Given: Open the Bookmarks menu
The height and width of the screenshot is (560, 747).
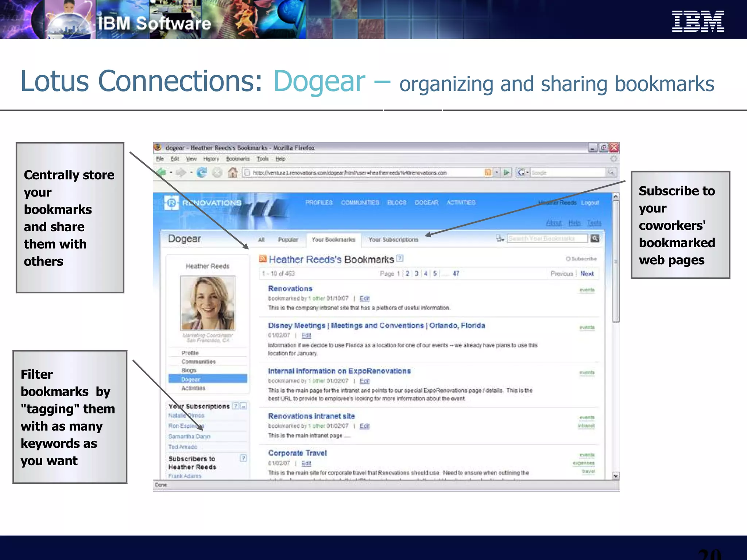Looking at the screenshot, I should pyautogui.click(x=238, y=159).
